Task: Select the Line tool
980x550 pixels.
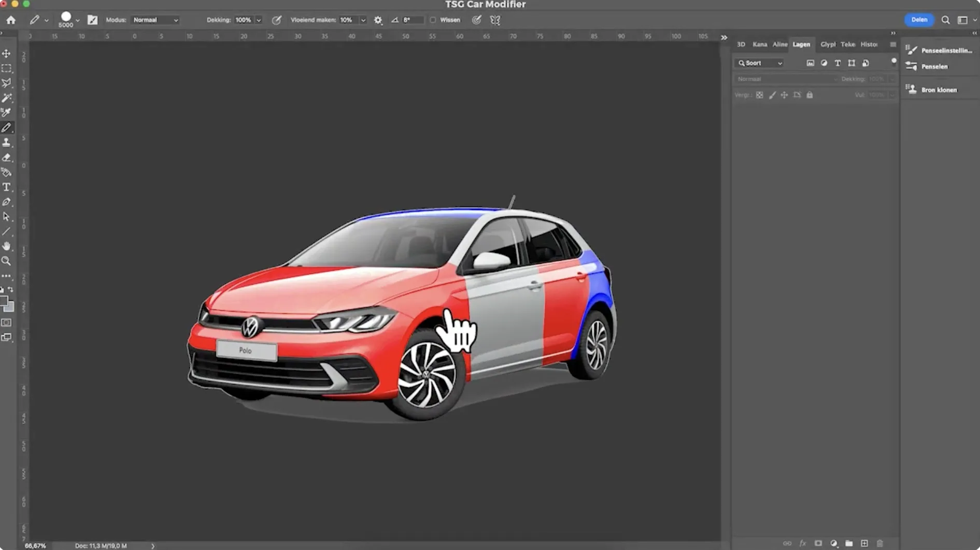Action: click(6, 232)
